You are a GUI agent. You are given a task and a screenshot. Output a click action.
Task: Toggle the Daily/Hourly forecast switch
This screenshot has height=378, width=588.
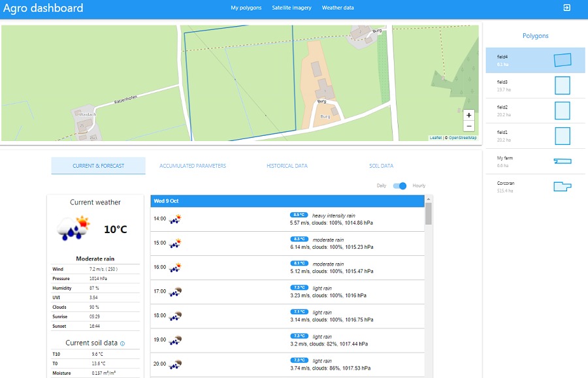pyautogui.click(x=400, y=186)
